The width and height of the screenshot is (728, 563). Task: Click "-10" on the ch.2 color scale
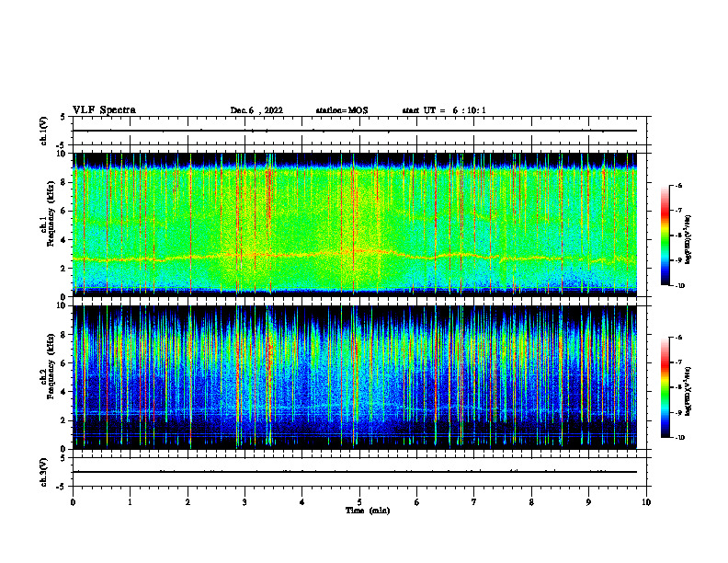pyautogui.click(x=678, y=438)
